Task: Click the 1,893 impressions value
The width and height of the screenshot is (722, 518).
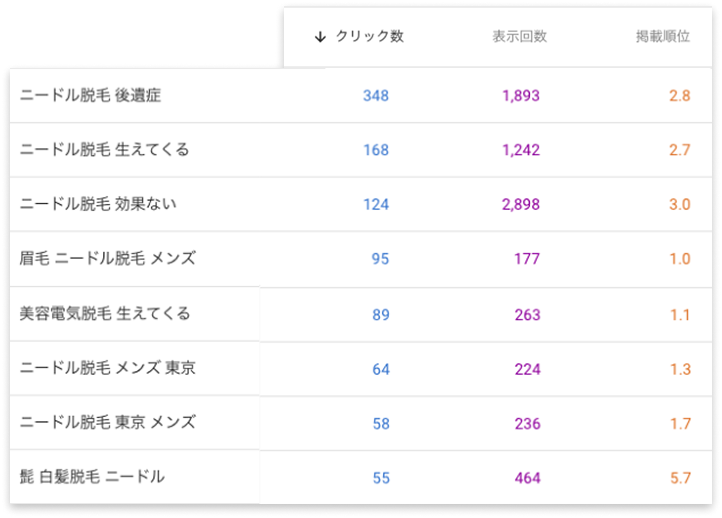Action: [x=521, y=96]
